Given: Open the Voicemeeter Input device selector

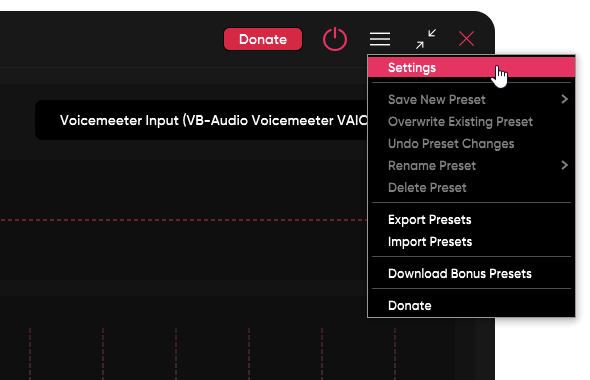Looking at the screenshot, I should [x=201, y=120].
